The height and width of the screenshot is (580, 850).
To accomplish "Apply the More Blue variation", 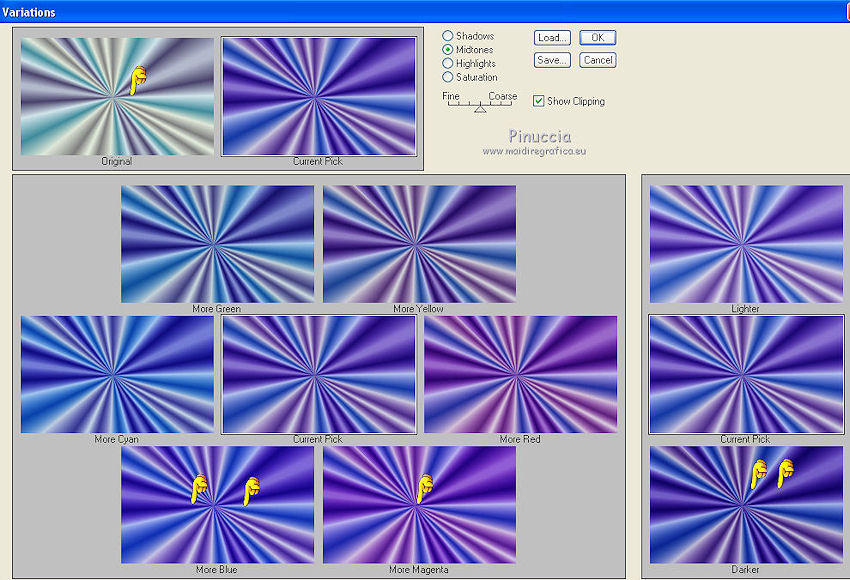I will click(x=217, y=505).
